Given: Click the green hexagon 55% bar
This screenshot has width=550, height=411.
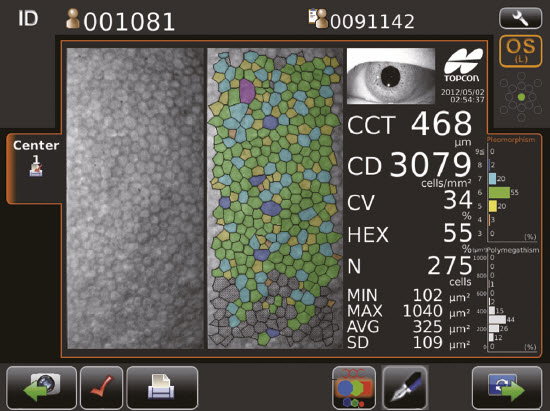Looking at the screenshot, I should tap(499, 193).
